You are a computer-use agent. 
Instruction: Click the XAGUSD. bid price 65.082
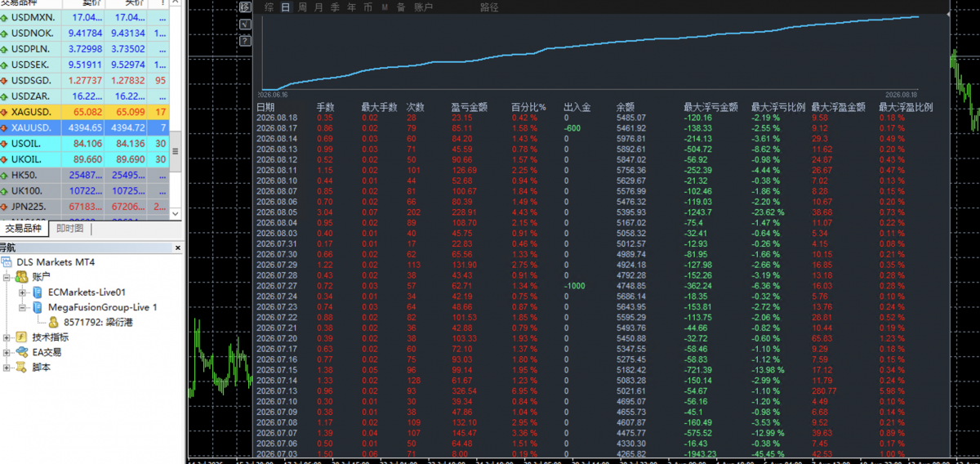(87, 111)
